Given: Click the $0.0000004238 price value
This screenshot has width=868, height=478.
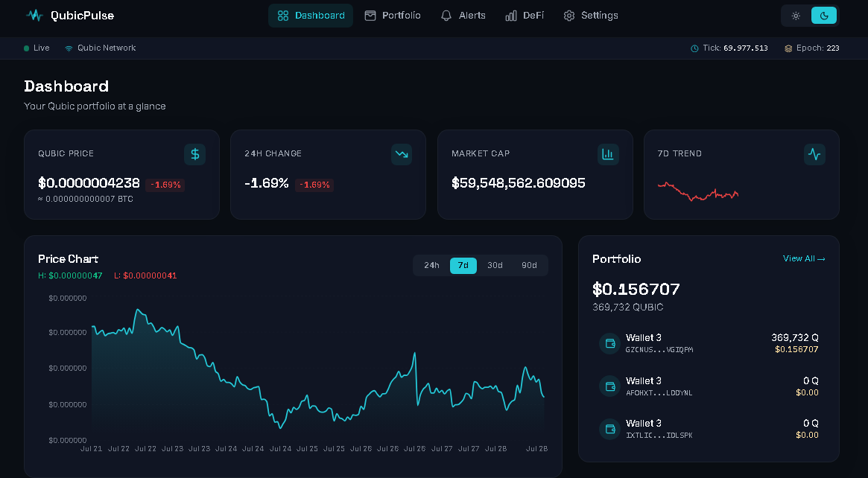Looking at the screenshot, I should click(x=89, y=183).
